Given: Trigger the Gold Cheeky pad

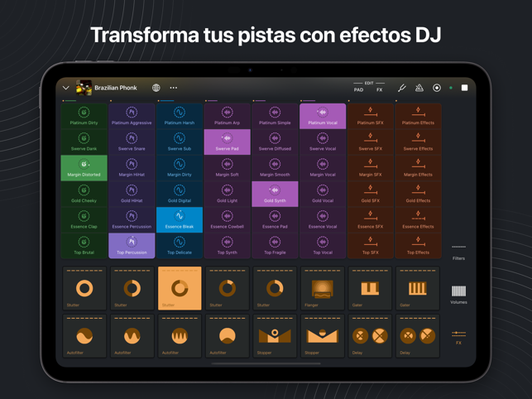Looking at the screenshot, I should click(84, 194).
